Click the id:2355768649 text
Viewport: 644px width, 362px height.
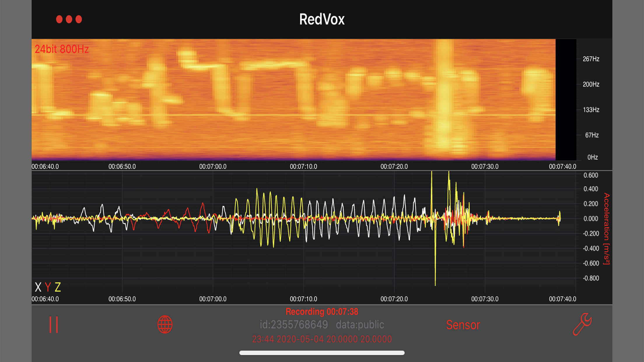(x=294, y=325)
